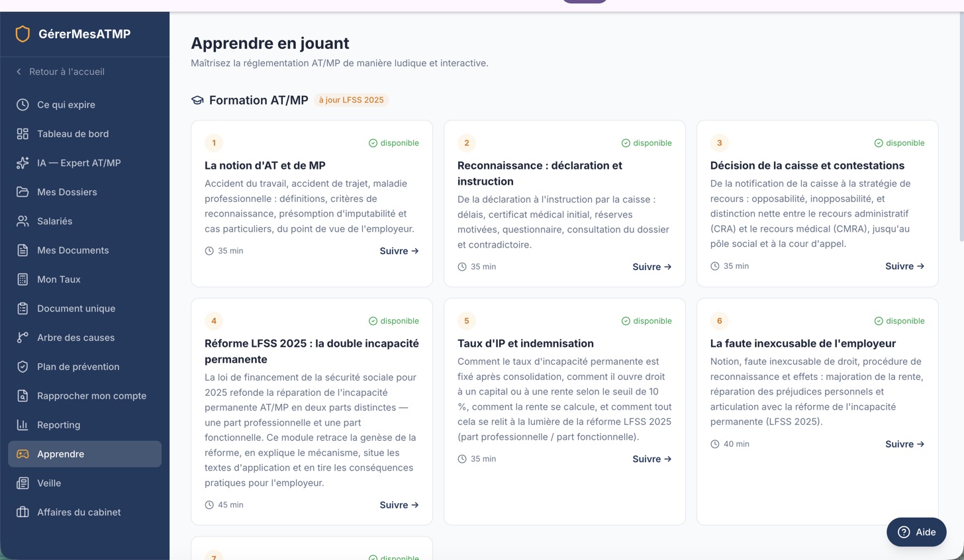
Task: Click title 'Taux d'IP et indemnisation'
Action: click(526, 344)
